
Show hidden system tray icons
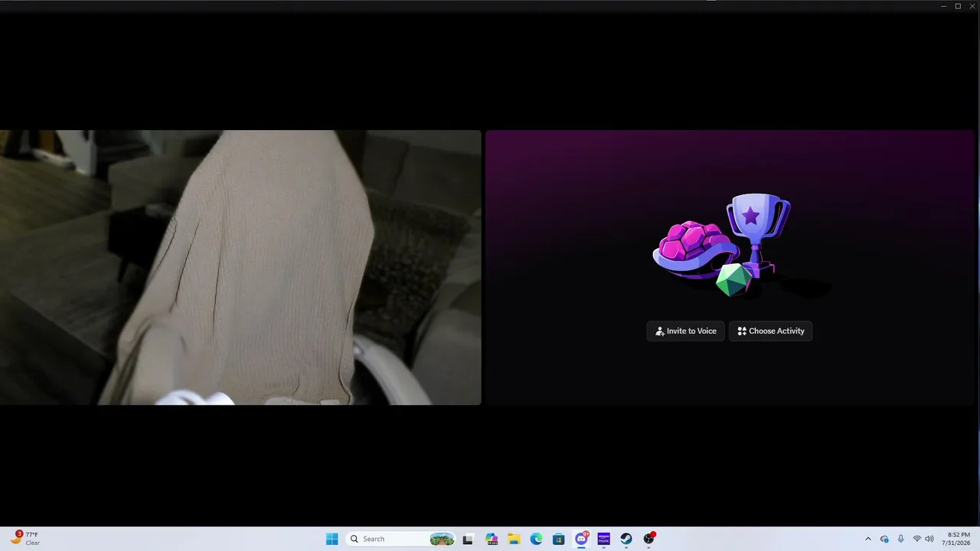click(x=868, y=539)
